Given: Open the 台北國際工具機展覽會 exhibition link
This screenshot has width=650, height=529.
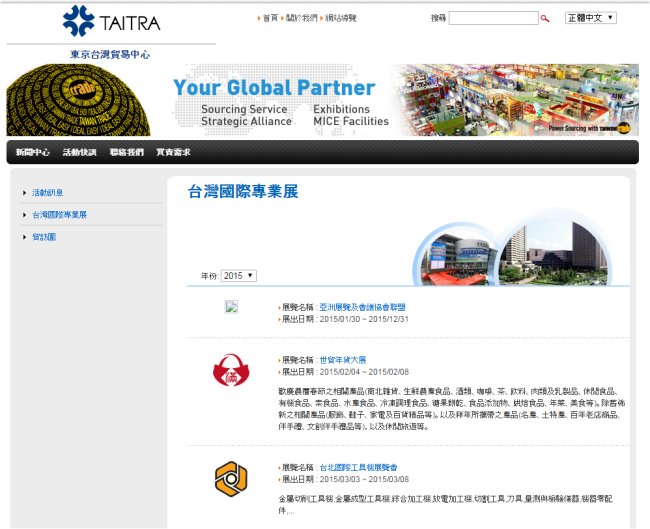Looking at the screenshot, I should point(358,467).
